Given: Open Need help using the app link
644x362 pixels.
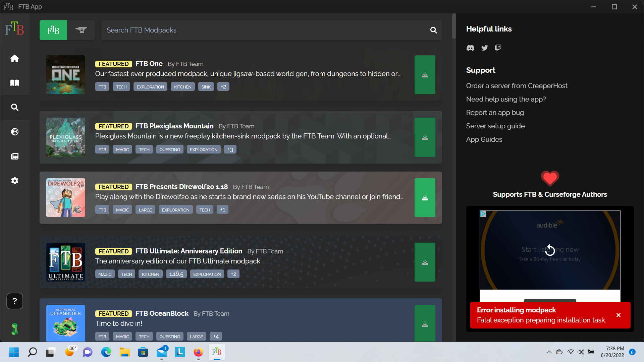Looking at the screenshot, I should coord(506,99).
